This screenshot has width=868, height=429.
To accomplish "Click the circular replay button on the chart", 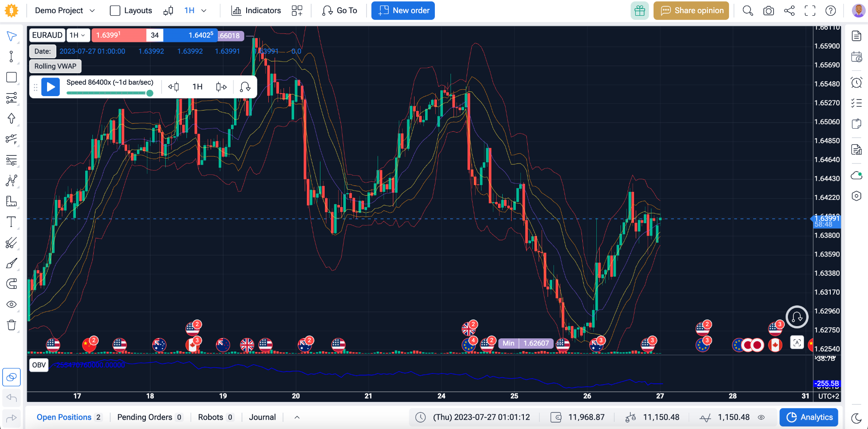I will click(797, 317).
